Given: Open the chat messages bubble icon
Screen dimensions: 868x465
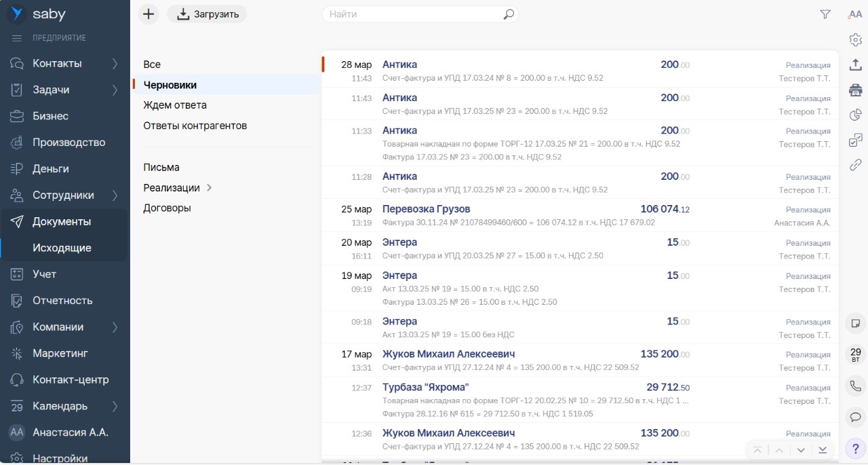Looking at the screenshot, I should point(856,417).
